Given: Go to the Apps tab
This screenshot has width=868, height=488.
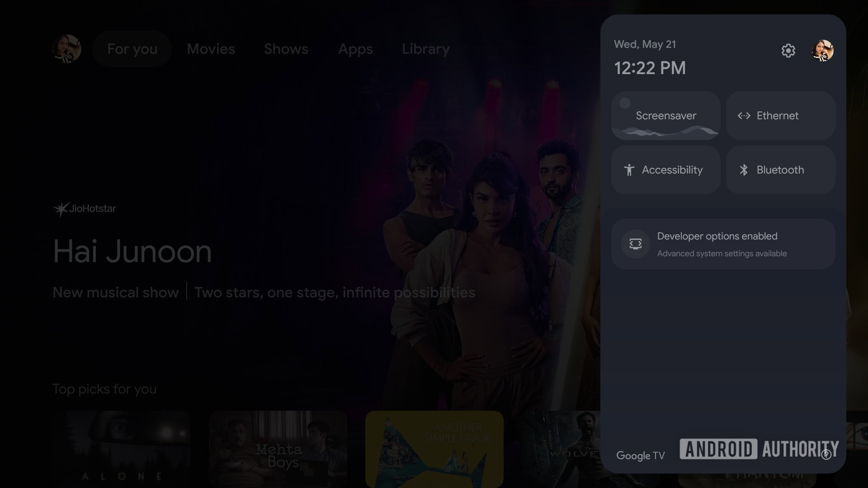Looking at the screenshot, I should [x=355, y=49].
